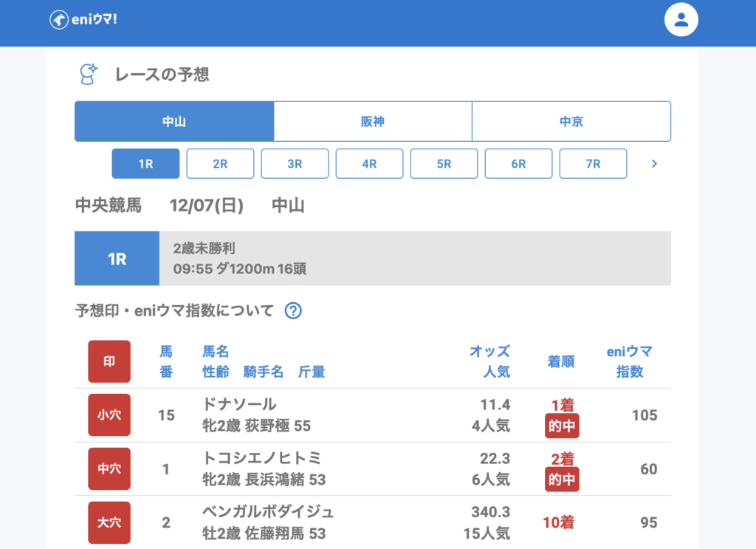Select the 中山 racecourse tab

click(x=174, y=122)
